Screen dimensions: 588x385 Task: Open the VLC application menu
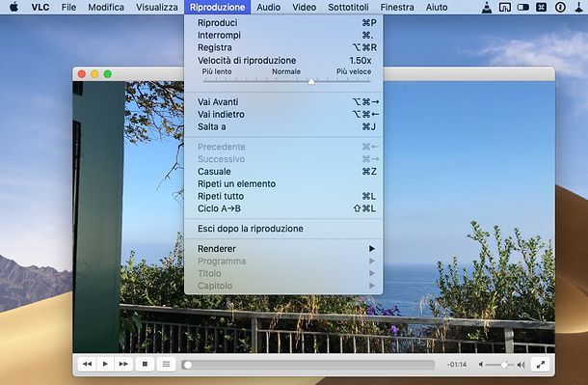[x=40, y=7]
